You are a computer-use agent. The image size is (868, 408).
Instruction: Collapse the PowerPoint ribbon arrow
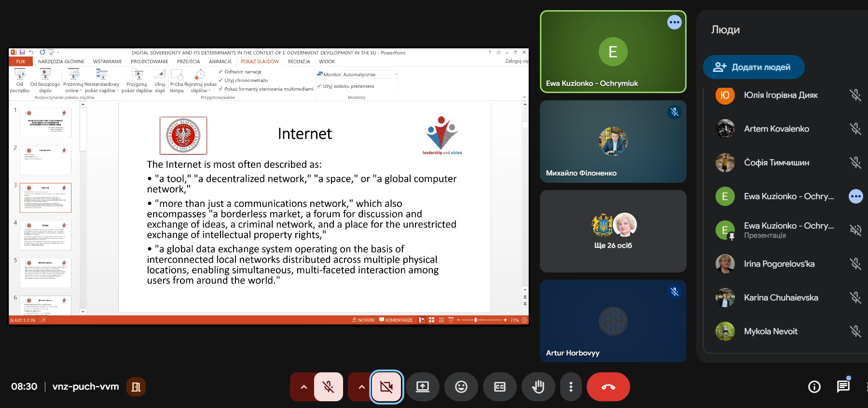click(x=524, y=97)
